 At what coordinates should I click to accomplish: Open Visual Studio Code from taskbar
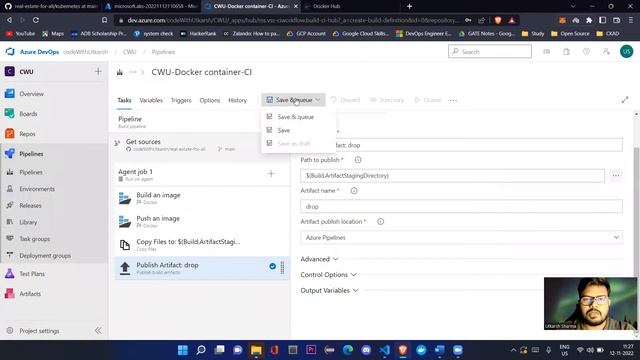coord(384,350)
